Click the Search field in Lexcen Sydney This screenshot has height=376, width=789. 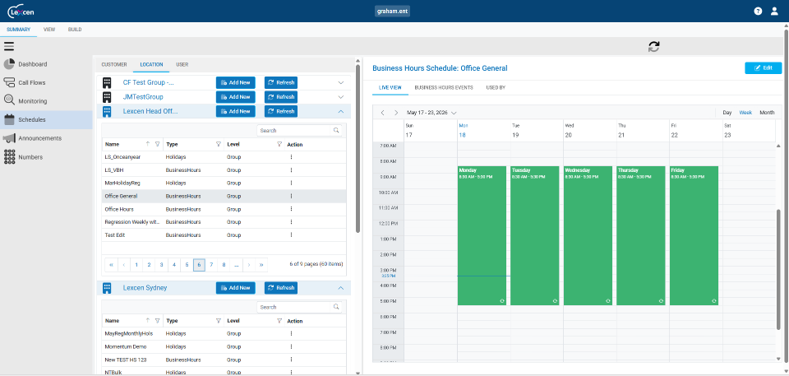tap(299, 307)
